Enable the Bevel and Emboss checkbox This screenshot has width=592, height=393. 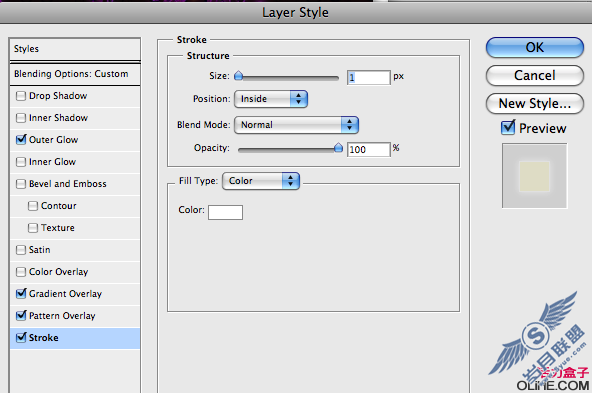[x=21, y=184]
